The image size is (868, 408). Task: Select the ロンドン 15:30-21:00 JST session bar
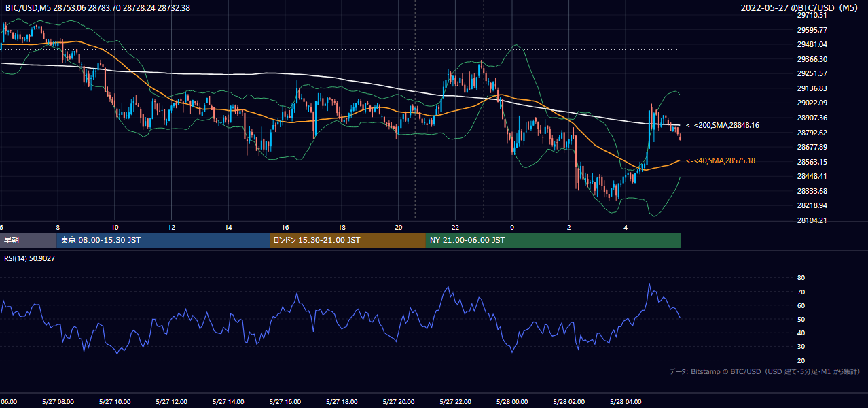tap(348, 240)
